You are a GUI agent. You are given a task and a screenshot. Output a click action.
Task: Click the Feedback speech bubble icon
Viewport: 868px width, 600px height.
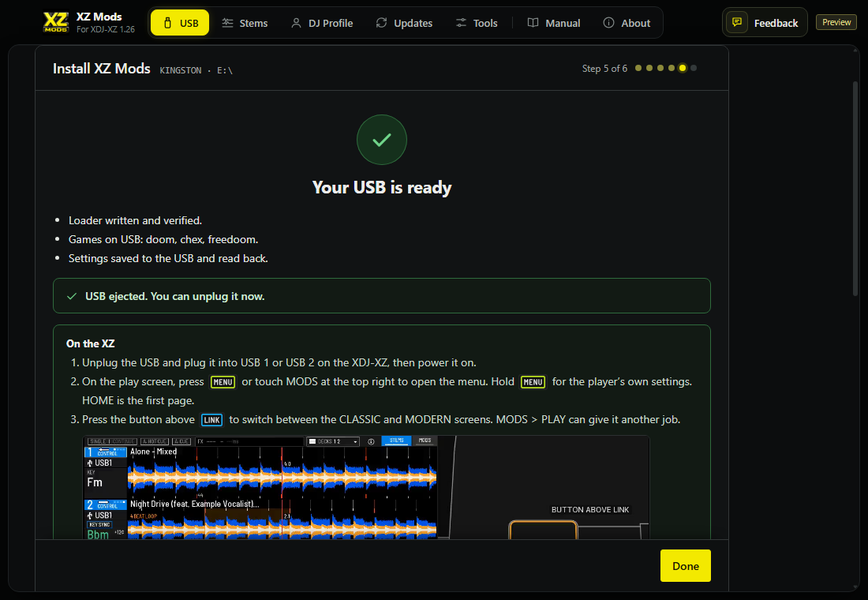coord(737,22)
